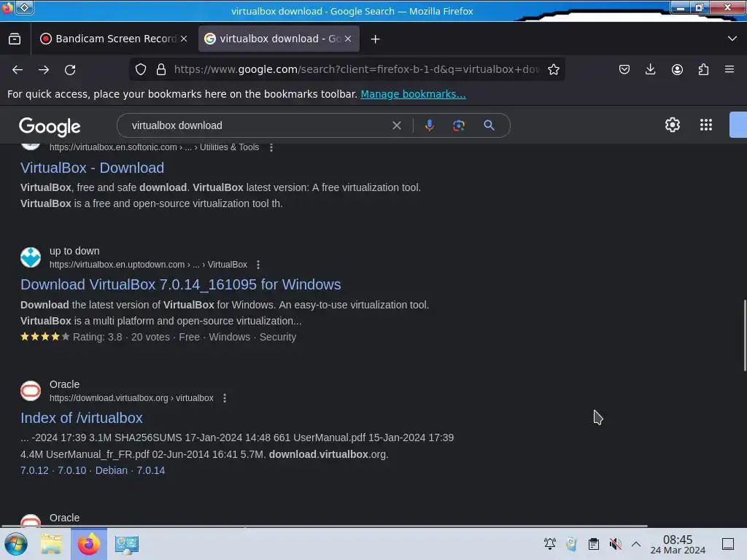Click the page vertical scrollbar thumb
This screenshot has height=560, width=747.
click(745, 335)
